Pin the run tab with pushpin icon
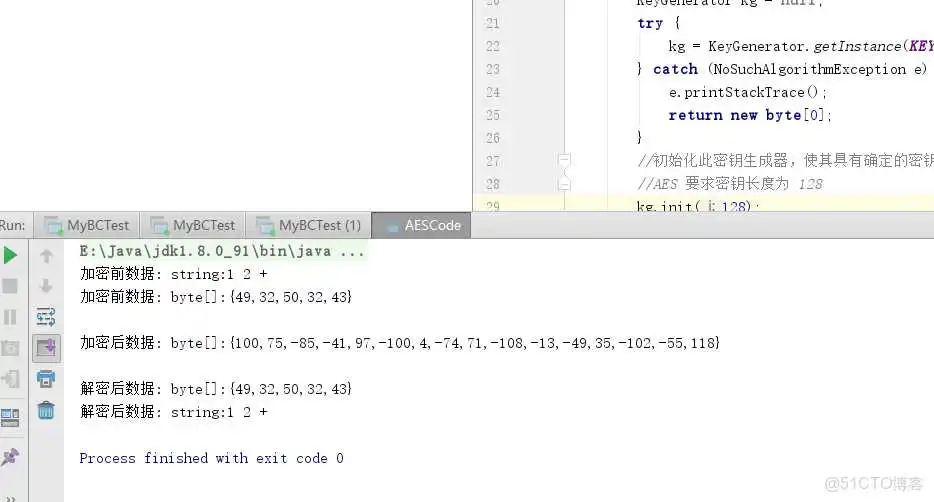This screenshot has width=934, height=502. point(10,457)
